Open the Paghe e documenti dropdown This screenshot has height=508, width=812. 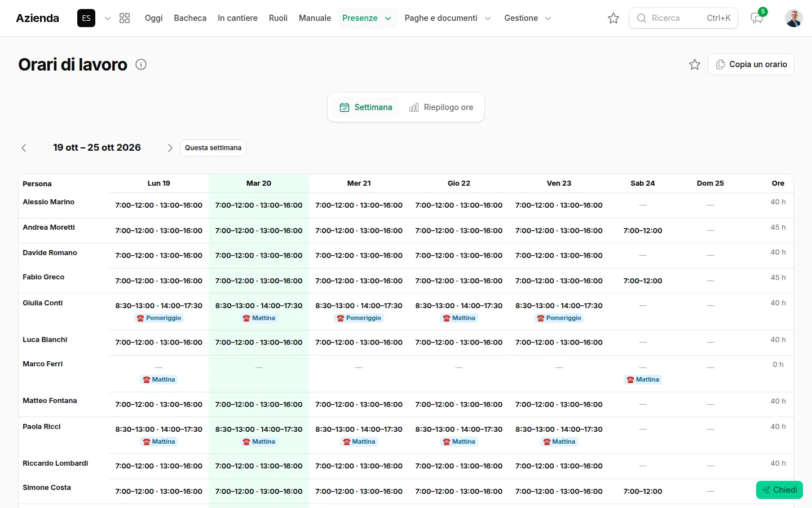(448, 18)
